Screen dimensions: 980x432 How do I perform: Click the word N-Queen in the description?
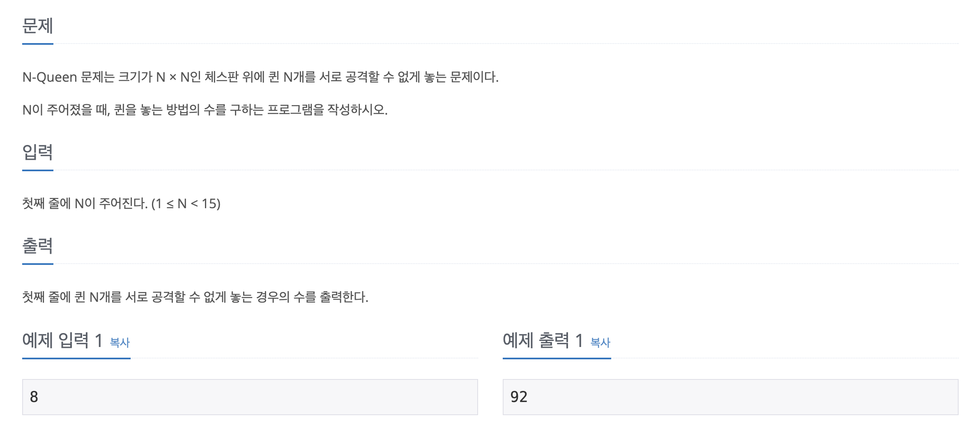(x=50, y=77)
